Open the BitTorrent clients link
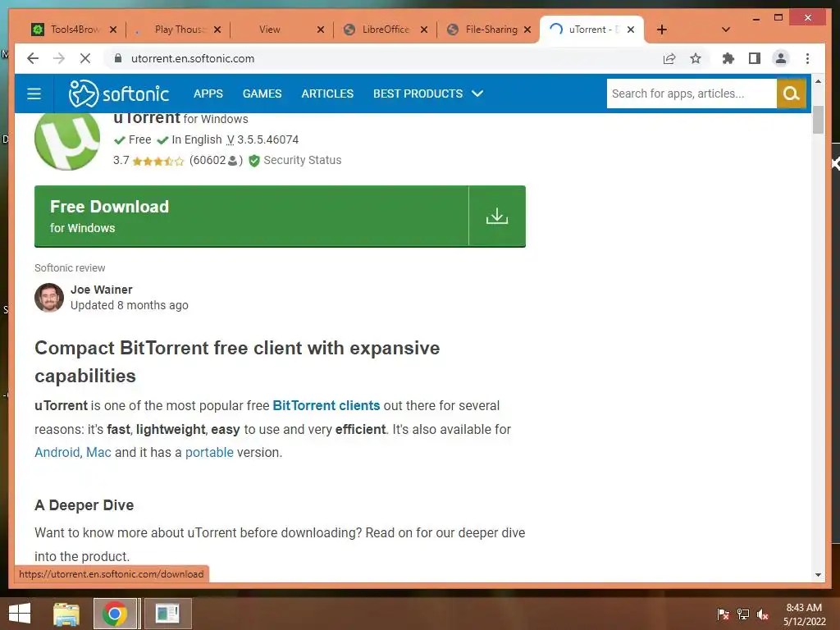Viewport: 840px width, 630px height. pos(326,405)
